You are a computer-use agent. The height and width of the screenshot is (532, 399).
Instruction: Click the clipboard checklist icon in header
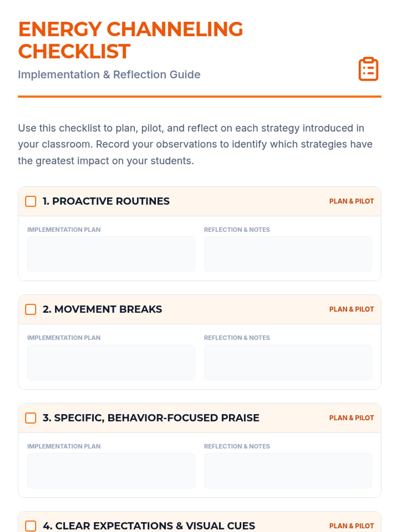[368, 69]
